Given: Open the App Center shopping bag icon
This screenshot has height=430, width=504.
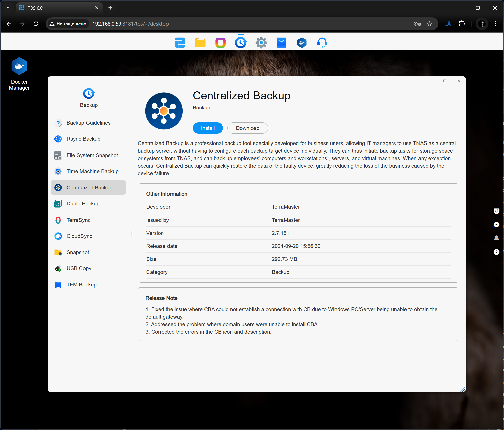Looking at the screenshot, I should (281, 43).
